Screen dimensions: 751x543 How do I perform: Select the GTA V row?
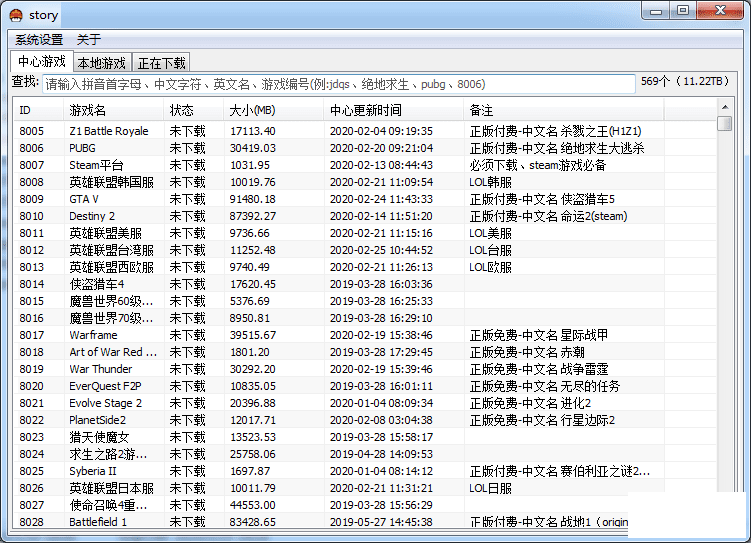[x=364, y=199]
